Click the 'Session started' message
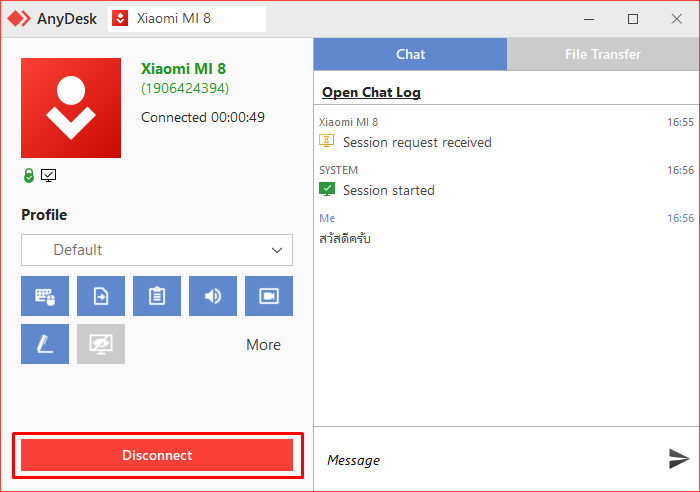The height and width of the screenshot is (492, 700). tap(388, 190)
